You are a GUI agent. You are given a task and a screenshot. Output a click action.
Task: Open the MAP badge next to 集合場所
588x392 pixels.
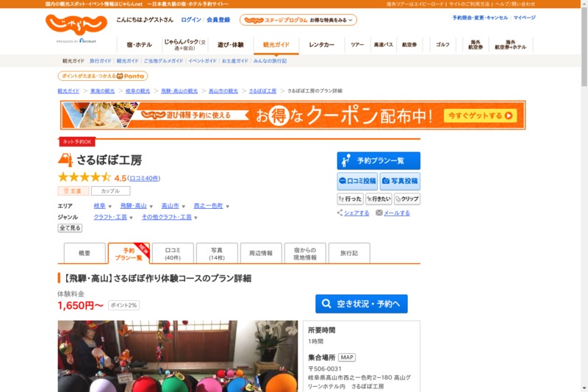[346, 357]
